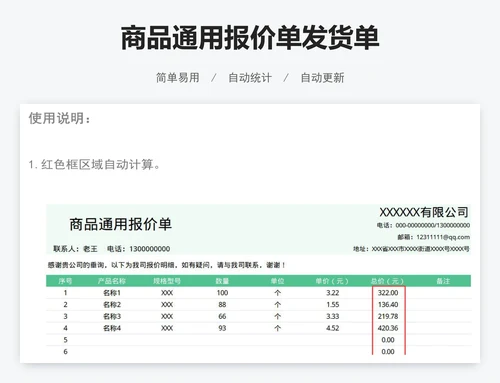Click XXX spec in the 名称4 row

coord(167,328)
